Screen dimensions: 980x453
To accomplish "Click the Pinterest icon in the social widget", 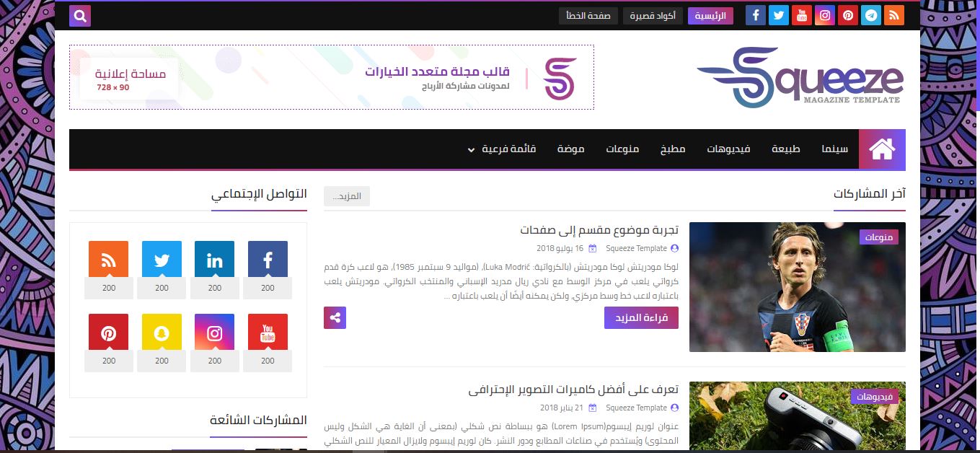I will pos(108,332).
